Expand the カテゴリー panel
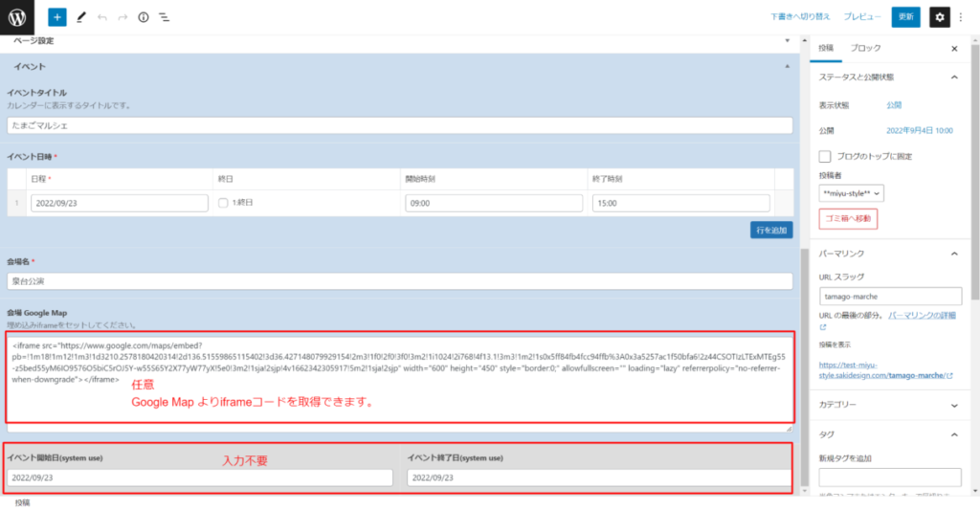 (x=953, y=405)
